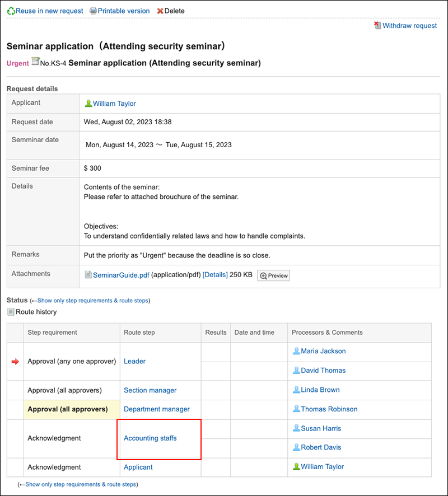Open the Section manager route step

pyautogui.click(x=150, y=390)
